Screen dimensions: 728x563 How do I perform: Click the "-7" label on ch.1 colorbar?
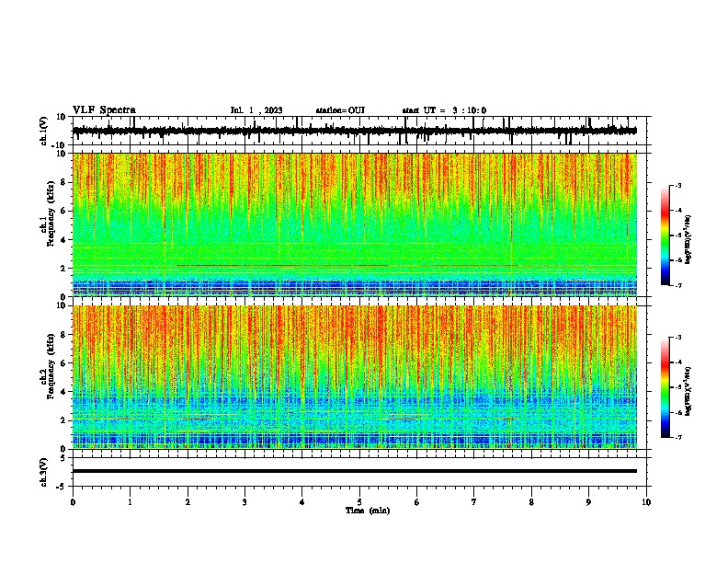point(678,286)
